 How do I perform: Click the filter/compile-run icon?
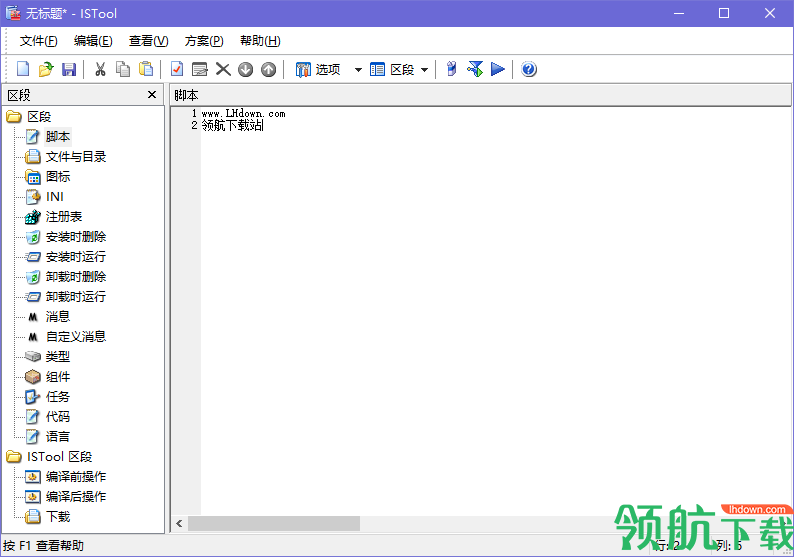475,69
